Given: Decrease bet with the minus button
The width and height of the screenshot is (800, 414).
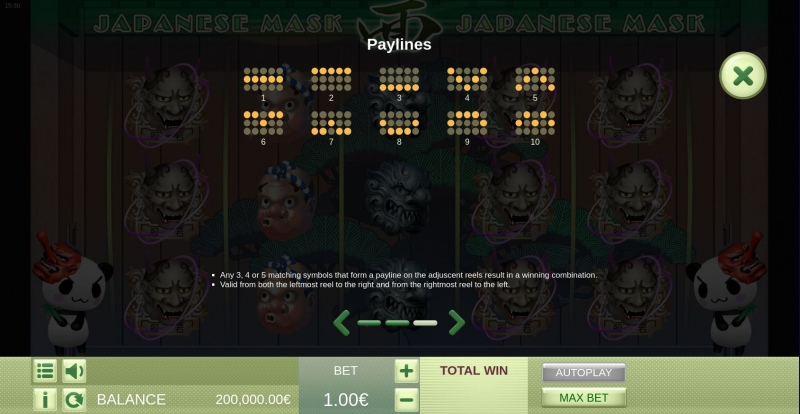Looking at the screenshot, I should click(407, 400).
